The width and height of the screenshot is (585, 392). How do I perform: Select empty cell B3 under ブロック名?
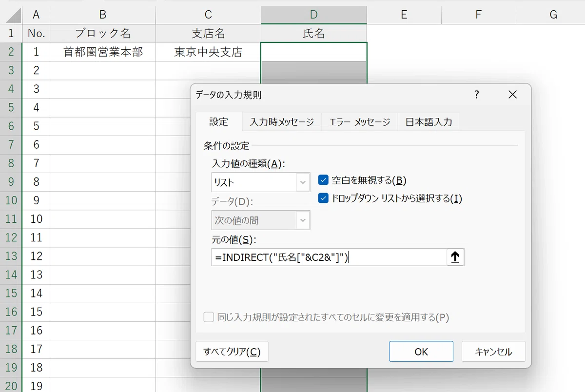pos(103,70)
